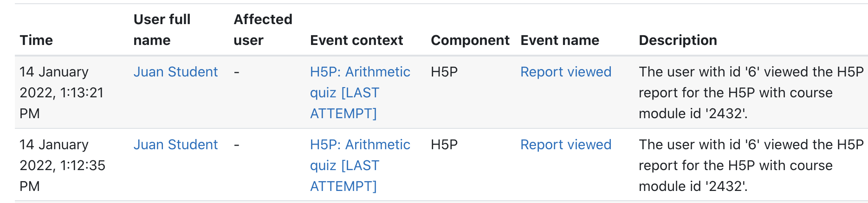This screenshot has height=203, width=868.
Task: Open Juan Student link in 1:13:21 PM row
Action: 175,72
